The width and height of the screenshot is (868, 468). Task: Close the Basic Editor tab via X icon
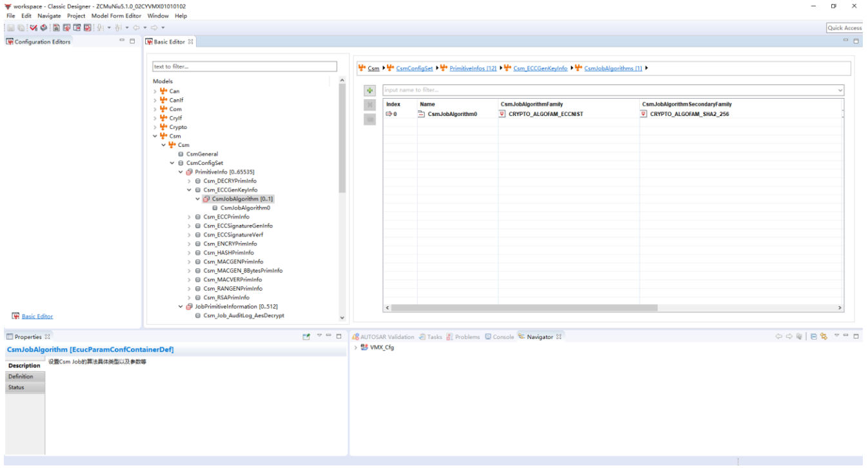[190, 42]
